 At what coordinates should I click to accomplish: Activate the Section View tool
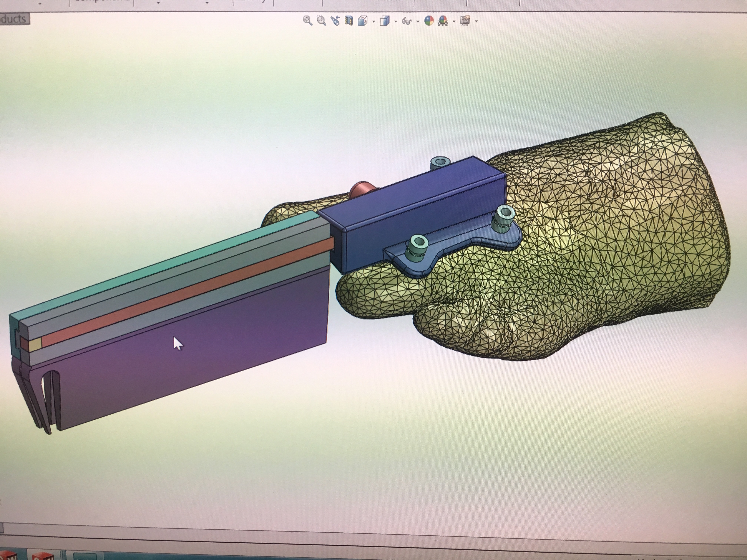pos(348,21)
